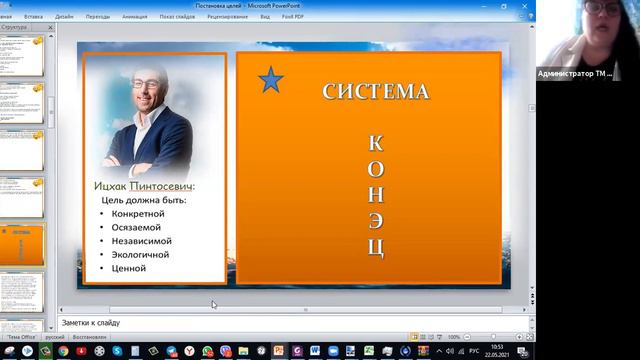
Task: Click the Ицхак Пинтосевич name text
Action: click(x=144, y=186)
